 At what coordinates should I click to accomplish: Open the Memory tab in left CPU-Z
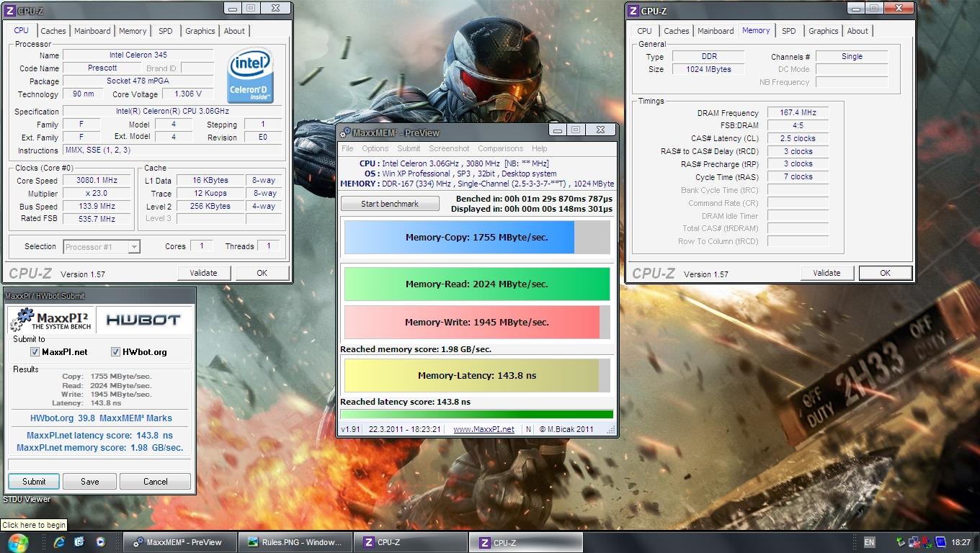133,31
